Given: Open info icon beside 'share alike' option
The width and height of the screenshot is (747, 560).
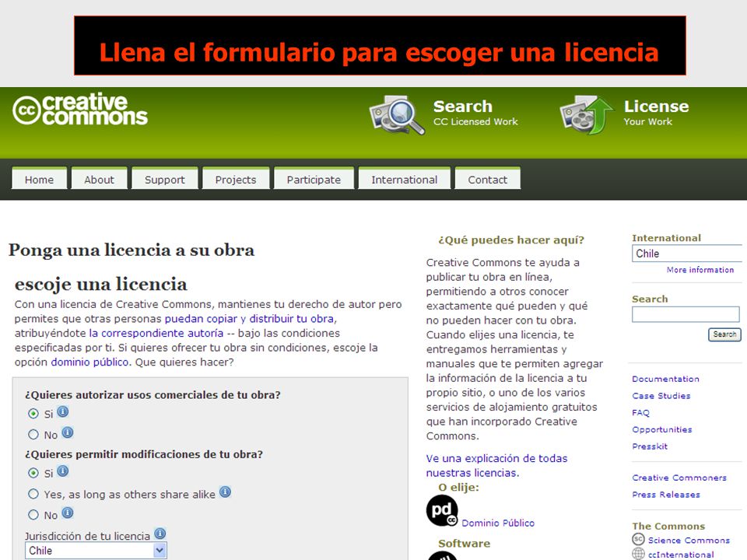Looking at the screenshot, I should coord(226,492).
